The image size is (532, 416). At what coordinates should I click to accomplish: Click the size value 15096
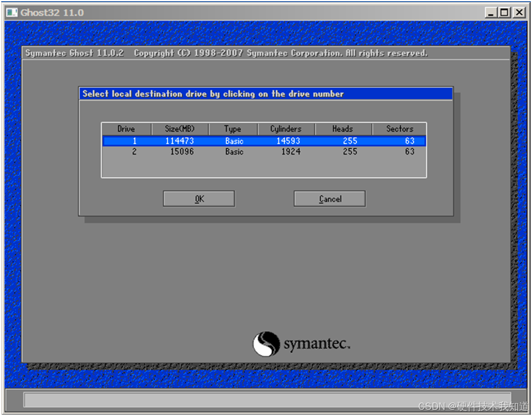(x=182, y=151)
